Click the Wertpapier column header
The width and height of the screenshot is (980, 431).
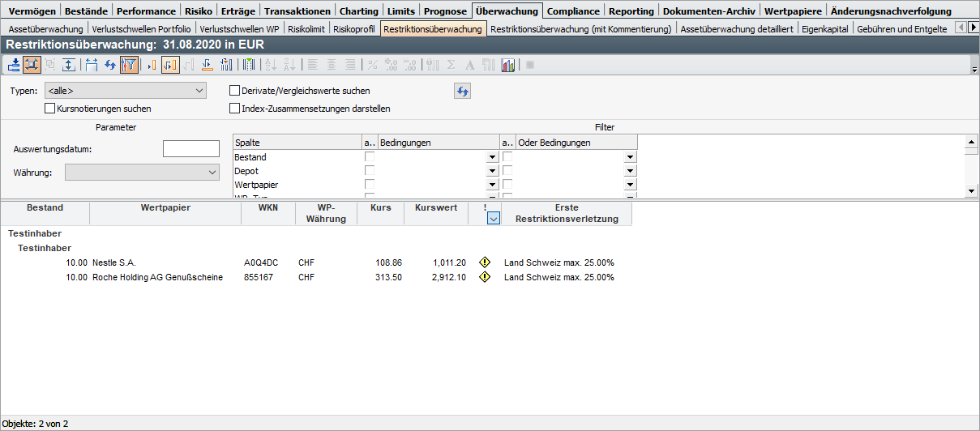[x=165, y=208]
